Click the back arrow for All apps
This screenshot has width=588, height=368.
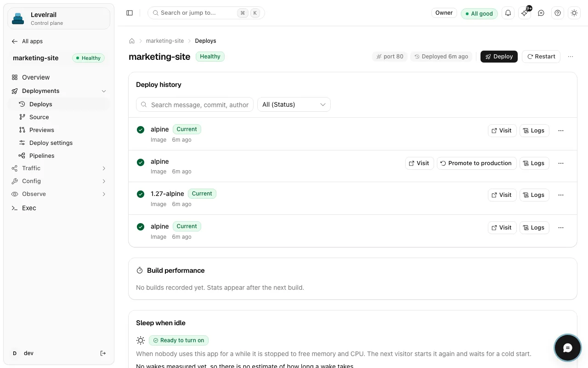point(15,41)
